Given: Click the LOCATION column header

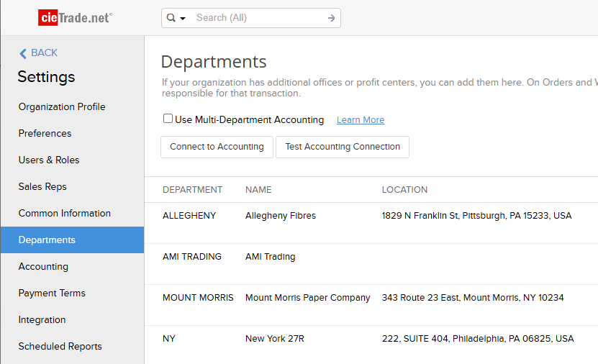Looking at the screenshot, I should click(x=404, y=190).
